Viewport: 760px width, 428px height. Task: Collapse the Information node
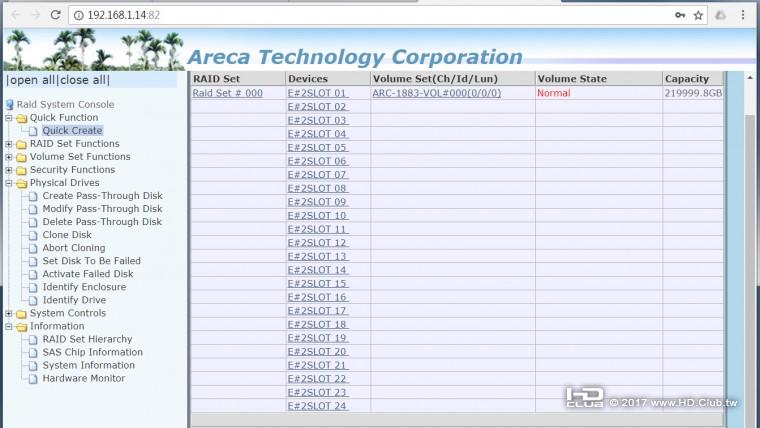tap(9, 327)
